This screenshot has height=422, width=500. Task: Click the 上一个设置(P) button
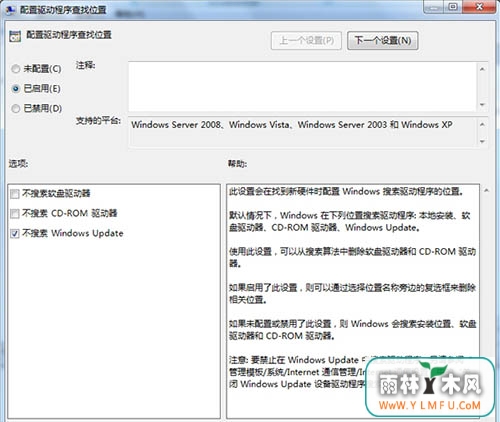click(306, 41)
